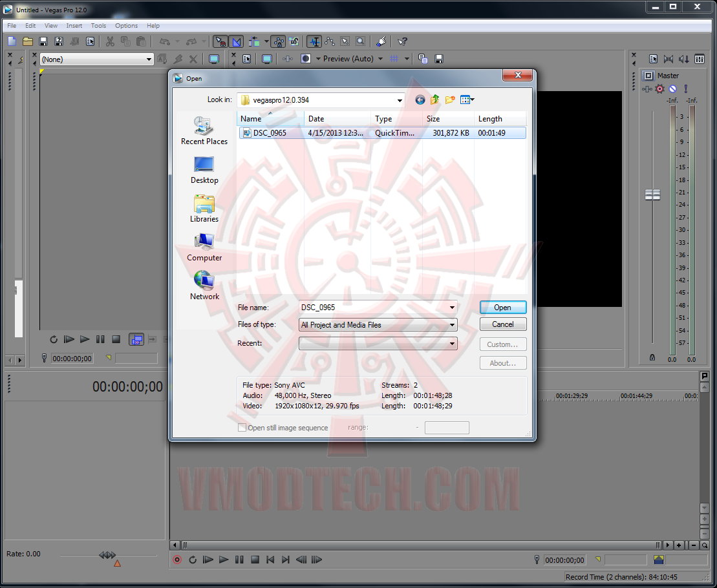This screenshot has height=588, width=717.
Task: Sort files by Date column header
Action: pos(337,119)
